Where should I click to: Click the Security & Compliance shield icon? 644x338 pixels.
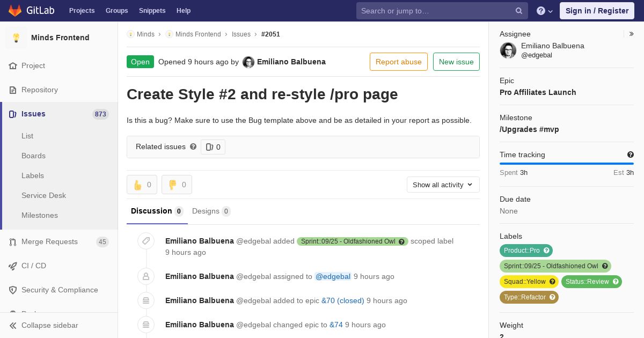tap(13, 290)
